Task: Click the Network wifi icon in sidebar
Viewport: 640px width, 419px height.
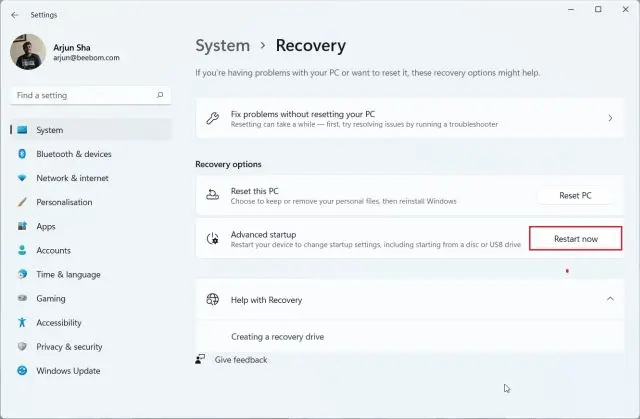Action: 22,178
